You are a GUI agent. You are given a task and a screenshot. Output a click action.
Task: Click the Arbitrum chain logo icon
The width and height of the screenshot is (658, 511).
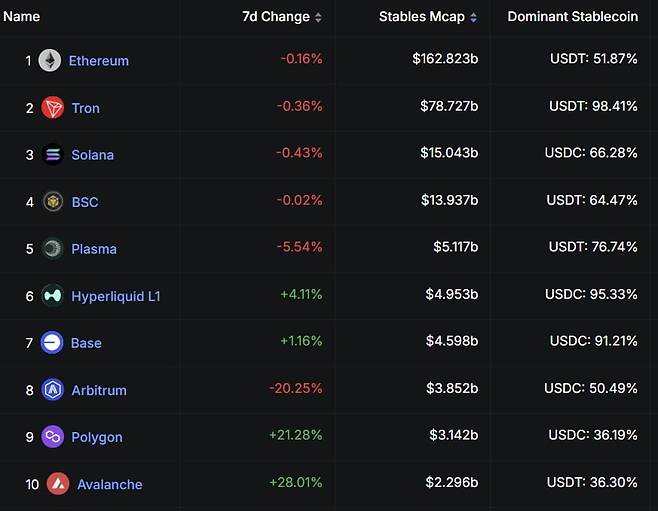point(53,390)
